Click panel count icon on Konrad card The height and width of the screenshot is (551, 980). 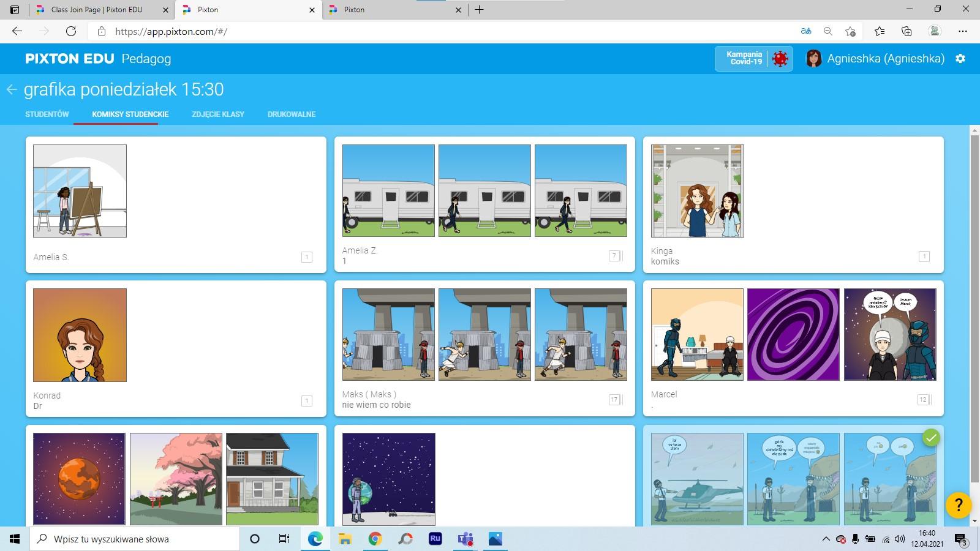pyautogui.click(x=307, y=401)
